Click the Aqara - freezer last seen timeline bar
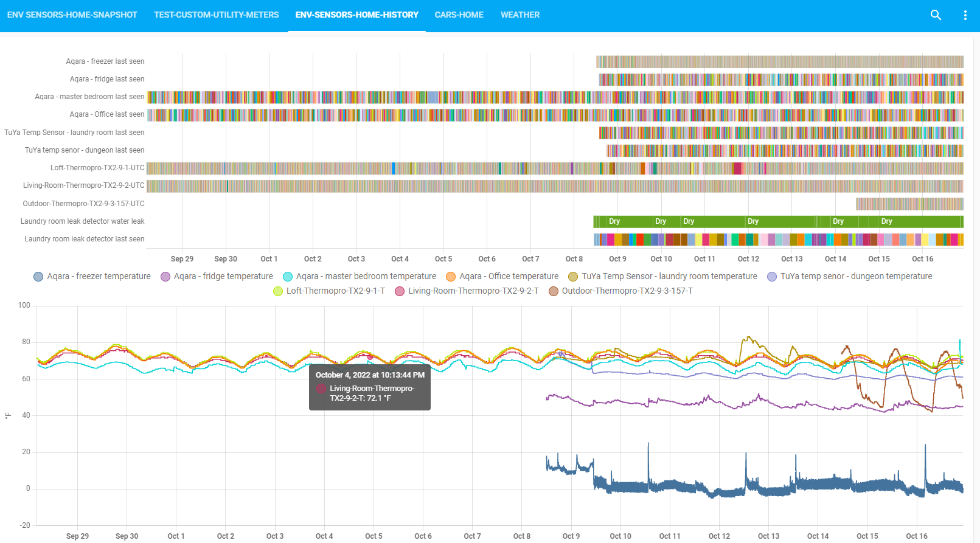 (779, 61)
